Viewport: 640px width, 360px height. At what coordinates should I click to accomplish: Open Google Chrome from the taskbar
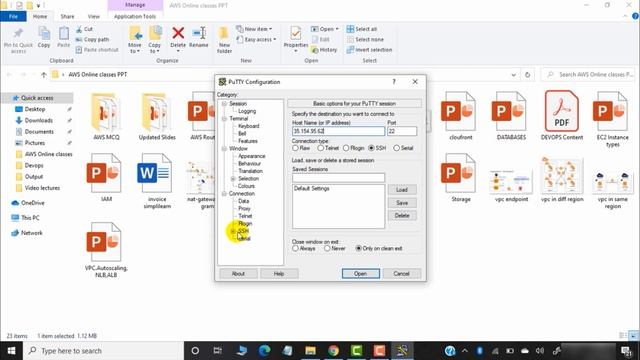[333, 351]
